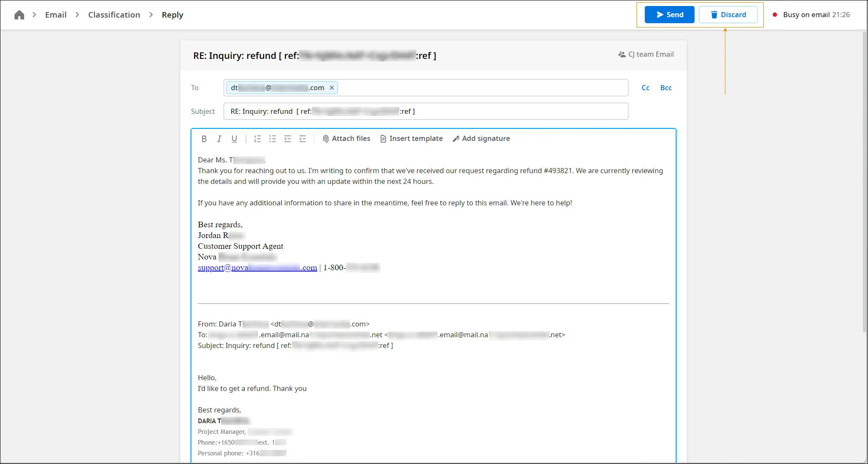Go to the home icon in breadcrumb
This screenshot has height=464, width=868.
pyautogui.click(x=19, y=15)
